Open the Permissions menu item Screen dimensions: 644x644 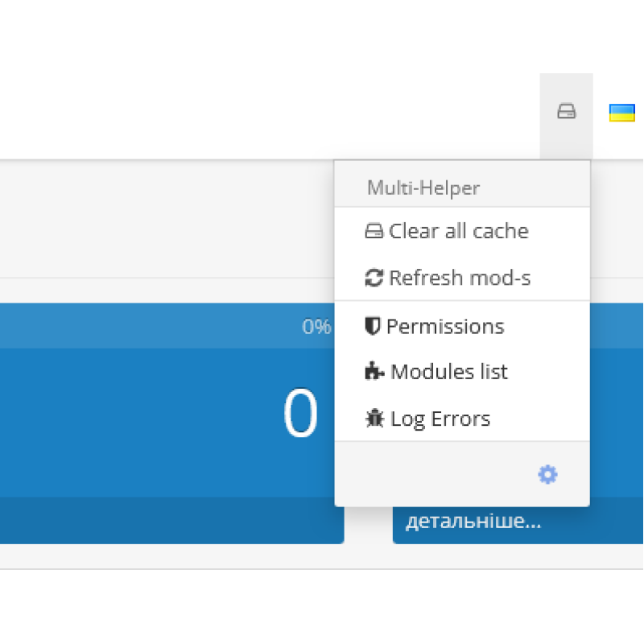[446, 326]
